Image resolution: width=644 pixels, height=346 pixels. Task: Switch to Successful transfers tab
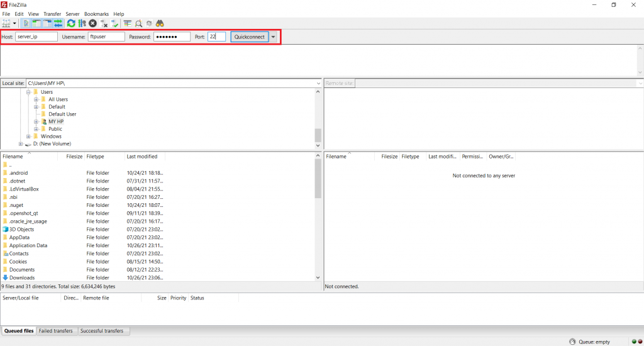(102, 331)
